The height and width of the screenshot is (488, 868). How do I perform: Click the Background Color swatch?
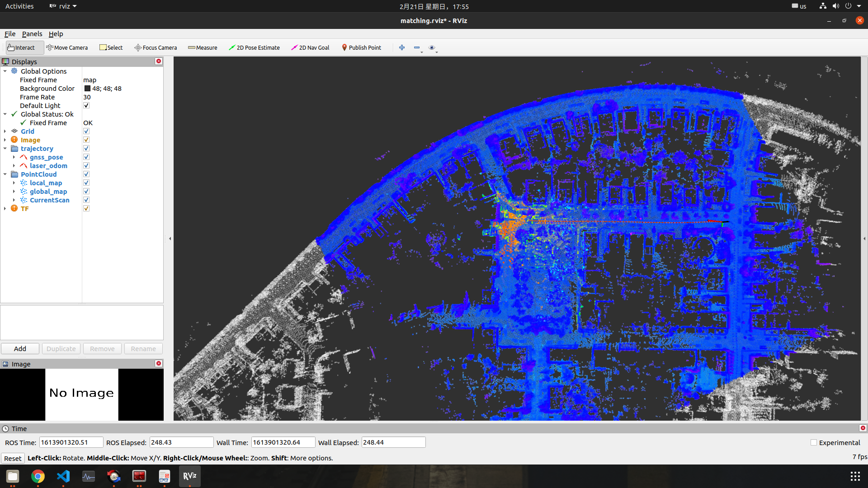click(x=87, y=88)
